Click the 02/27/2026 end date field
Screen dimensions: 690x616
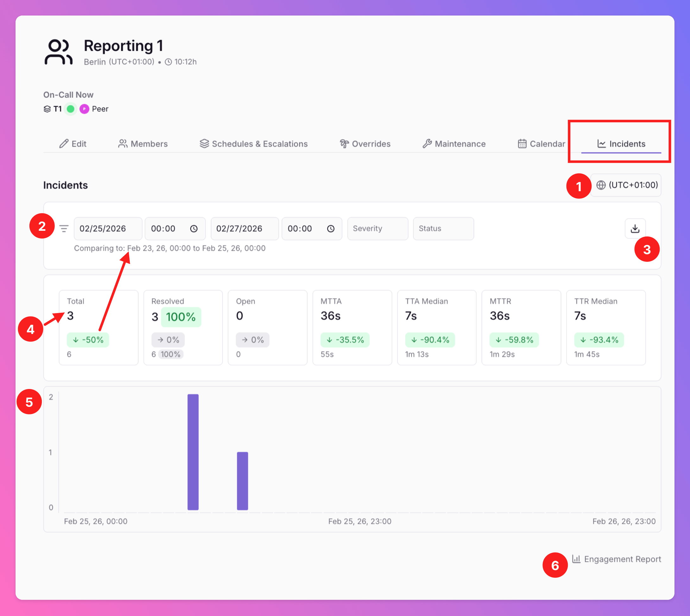244,229
